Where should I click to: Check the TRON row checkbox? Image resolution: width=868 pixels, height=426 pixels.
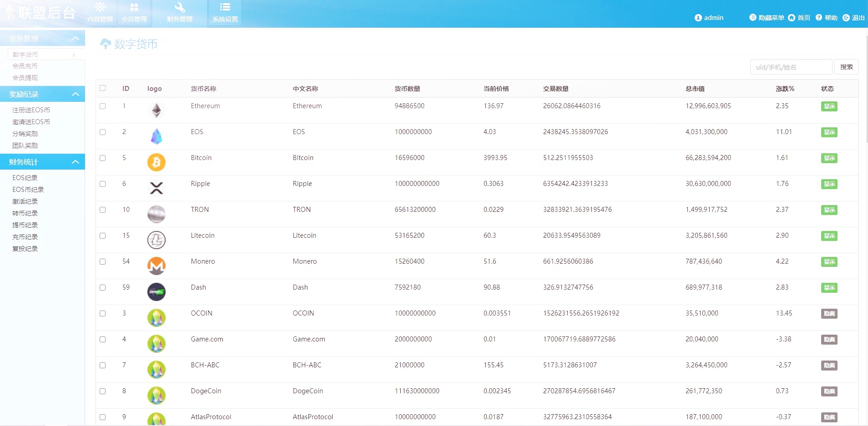click(102, 210)
